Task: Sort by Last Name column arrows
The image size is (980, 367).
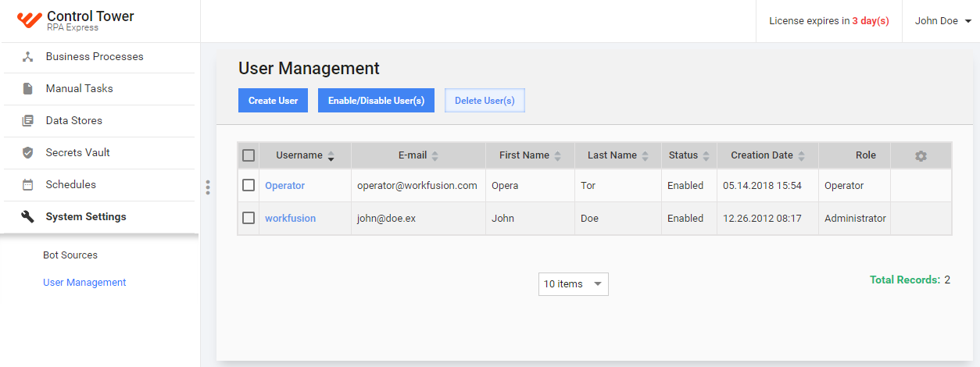Action: point(645,156)
